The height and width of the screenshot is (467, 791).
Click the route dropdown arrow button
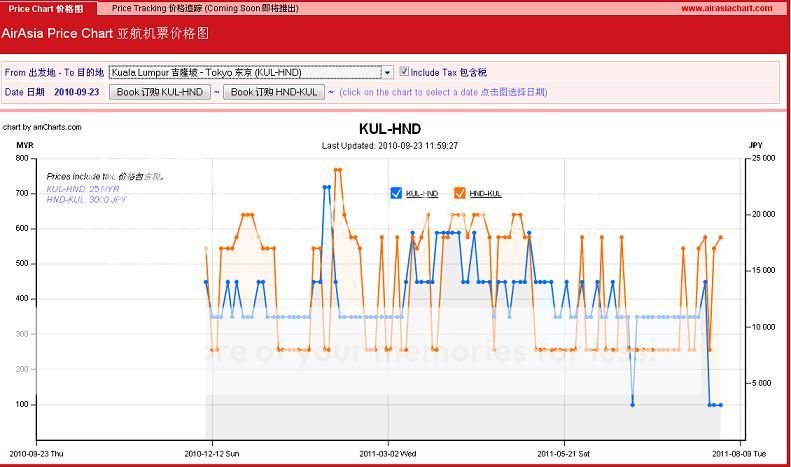pyautogui.click(x=387, y=72)
